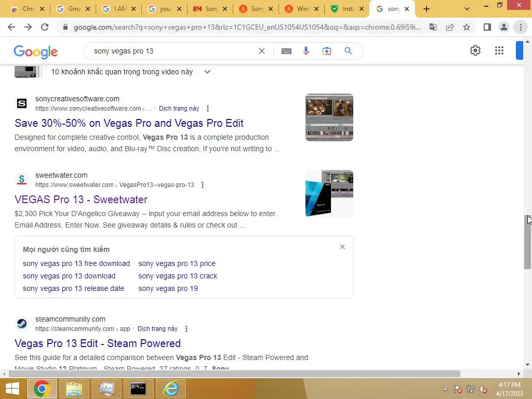
Task: Open more options for steamcommunity result
Action: pyautogui.click(x=187, y=329)
